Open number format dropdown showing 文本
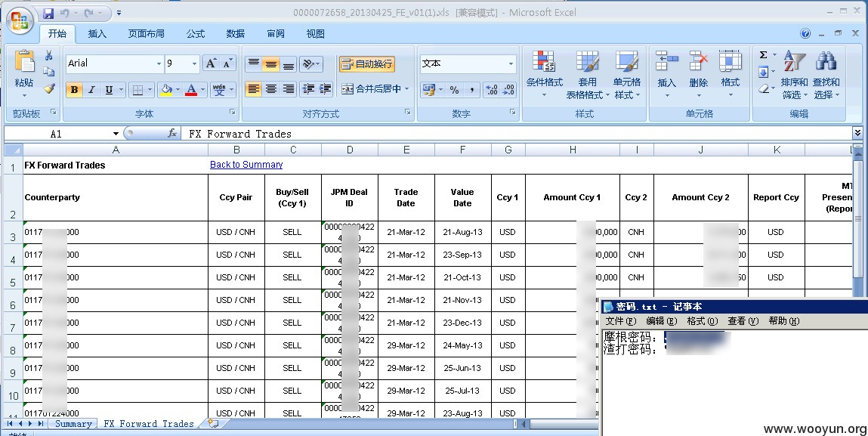The image size is (868, 436). (x=511, y=63)
